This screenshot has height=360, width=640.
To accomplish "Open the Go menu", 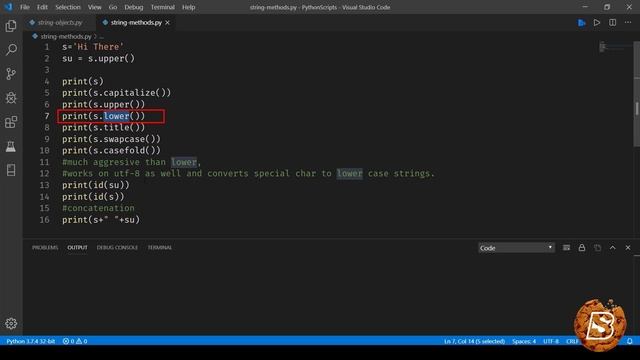I will click(x=113, y=7).
